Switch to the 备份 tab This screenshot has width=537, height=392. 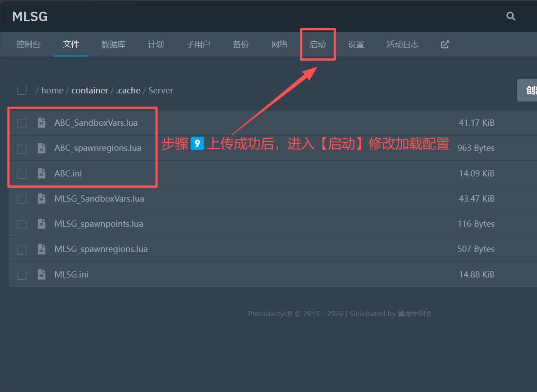(241, 44)
